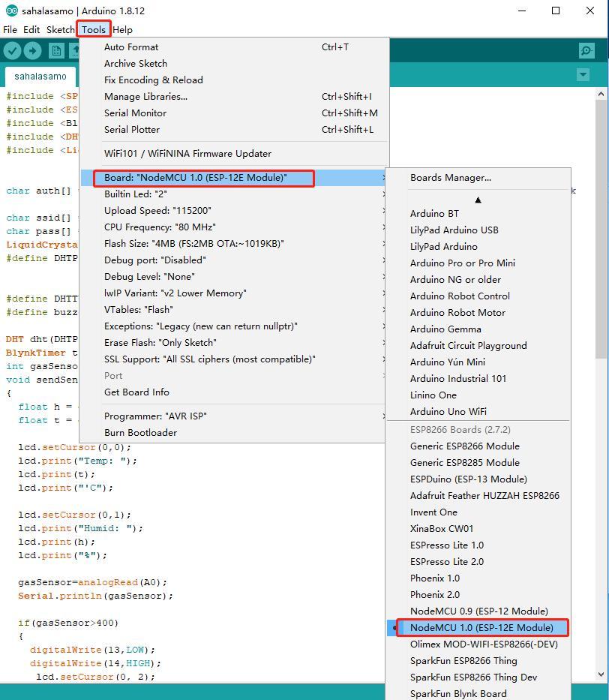The image size is (609, 700).
Task: Expand the Erase Flash: "Only Sketch" submenu
Action: click(x=233, y=343)
